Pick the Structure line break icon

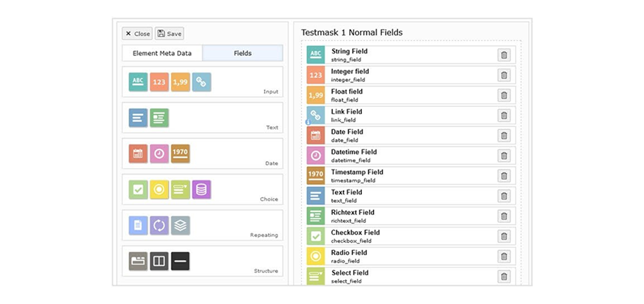coord(181,261)
